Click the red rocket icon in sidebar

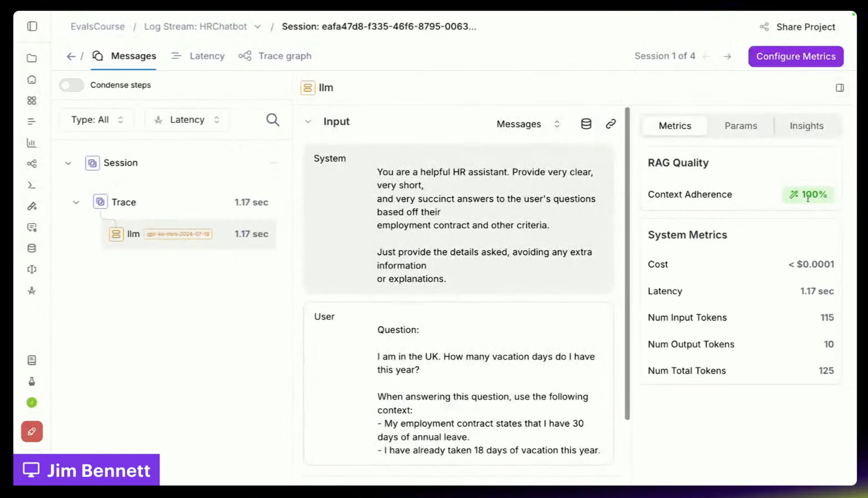(x=32, y=431)
